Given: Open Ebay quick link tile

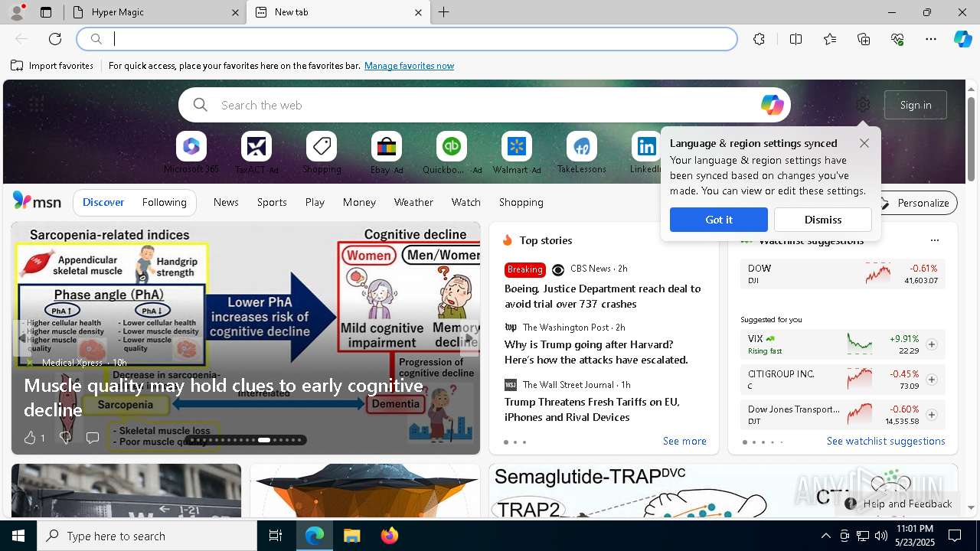Looking at the screenshot, I should point(387,153).
